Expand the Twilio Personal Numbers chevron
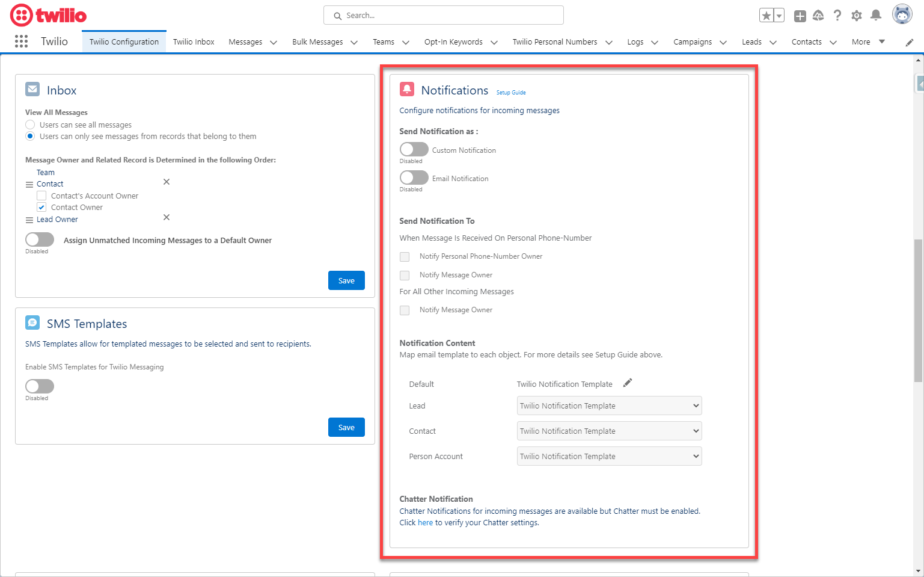 pyautogui.click(x=609, y=42)
